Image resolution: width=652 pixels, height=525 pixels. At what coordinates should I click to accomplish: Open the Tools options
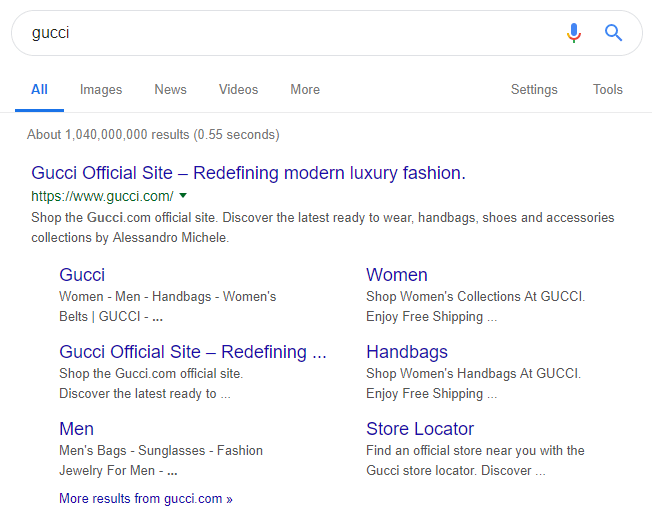tap(608, 89)
